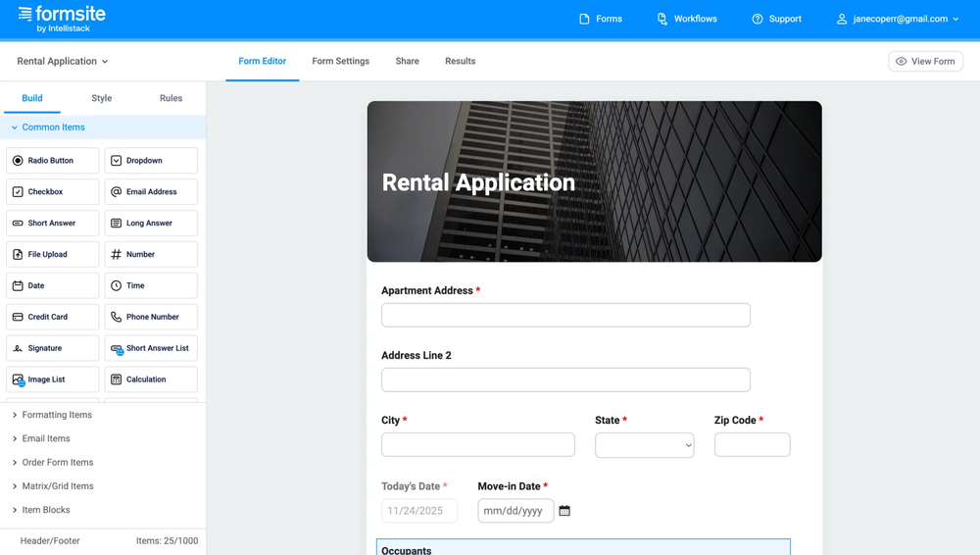Viewport: 980px width, 555px height.
Task: Open the State dropdown
Action: [644, 445]
